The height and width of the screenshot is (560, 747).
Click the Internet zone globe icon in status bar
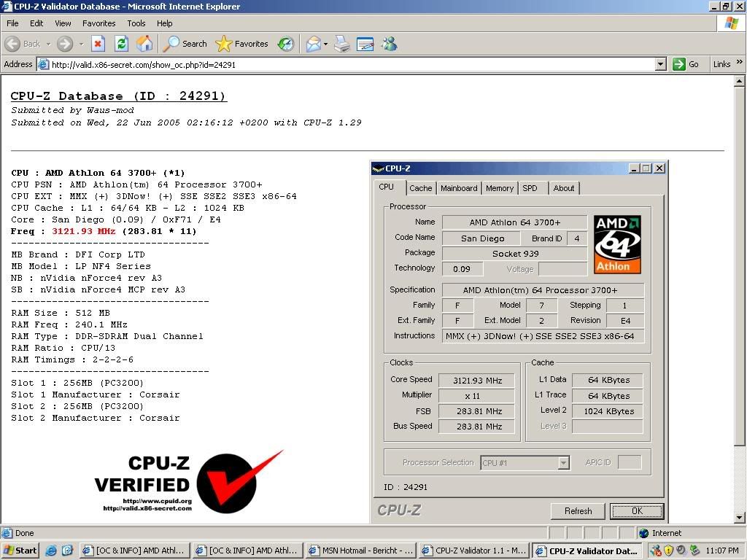point(643,533)
